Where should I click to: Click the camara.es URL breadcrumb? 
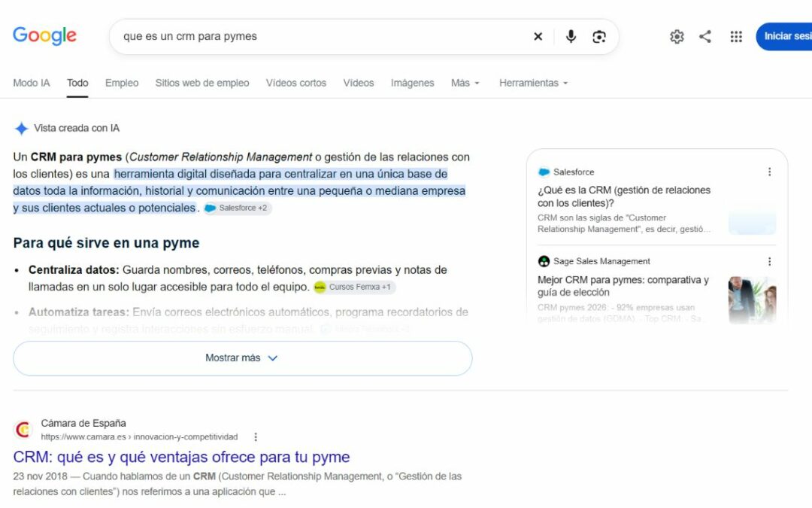pos(139,437)
